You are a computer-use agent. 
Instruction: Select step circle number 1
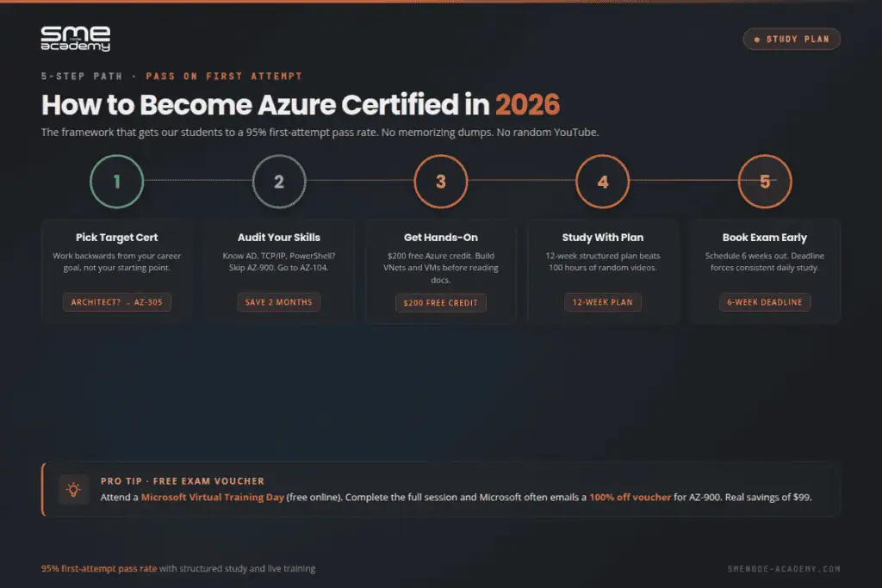[x=117, y=182]
